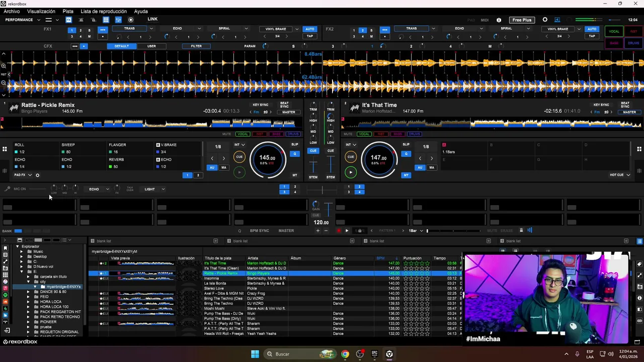Toggle deck 2 MT master tempo

[x=406, y=175]
